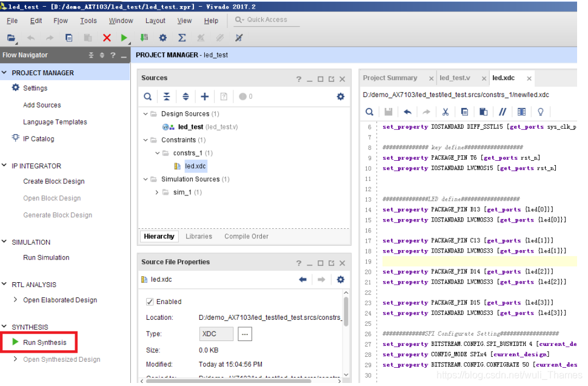Screen dimensions: 588x386
Task: Open Tools menu
Action: point(89,21)
